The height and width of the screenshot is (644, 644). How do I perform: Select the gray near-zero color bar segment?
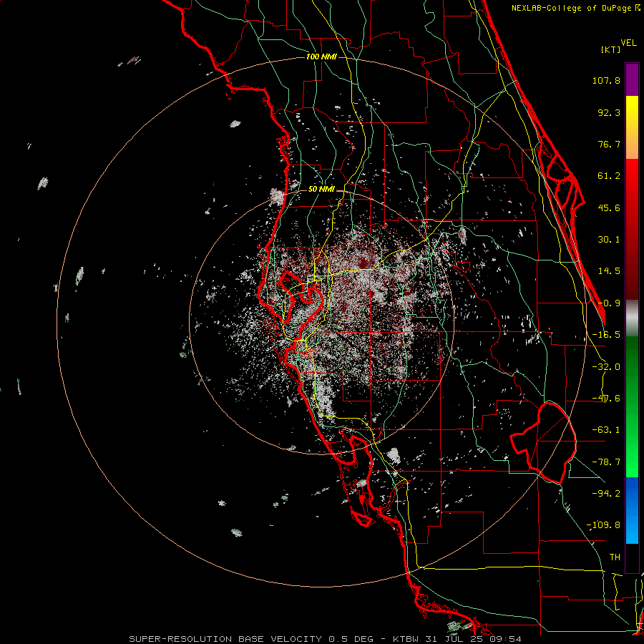point(632,318)
